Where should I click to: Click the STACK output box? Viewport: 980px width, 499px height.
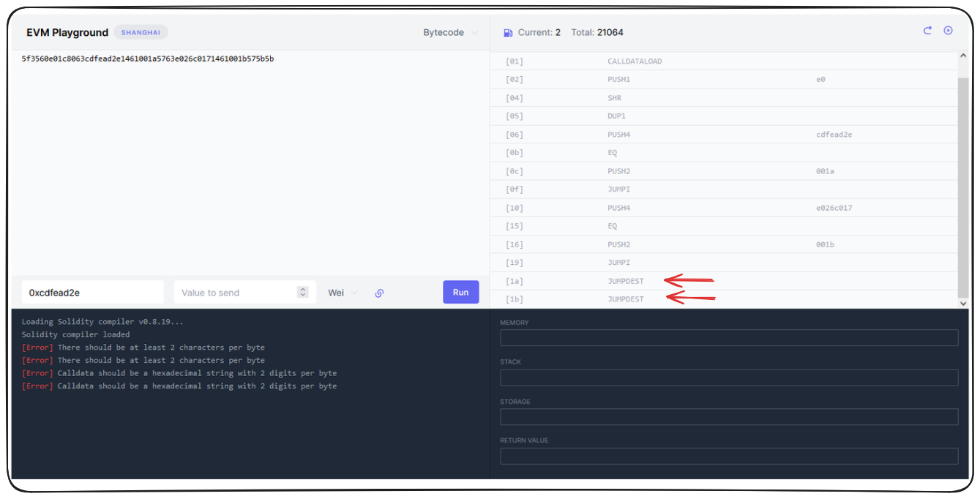coord(728,378)
